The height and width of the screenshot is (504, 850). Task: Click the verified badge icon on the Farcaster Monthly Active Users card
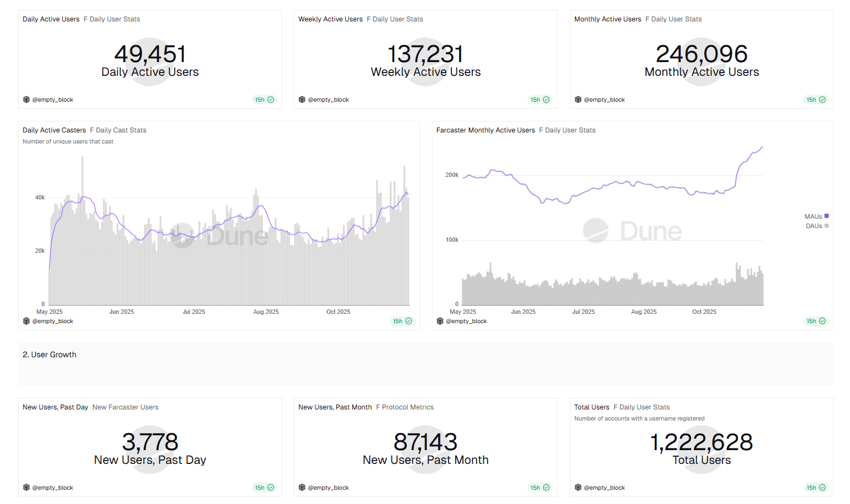823,321
